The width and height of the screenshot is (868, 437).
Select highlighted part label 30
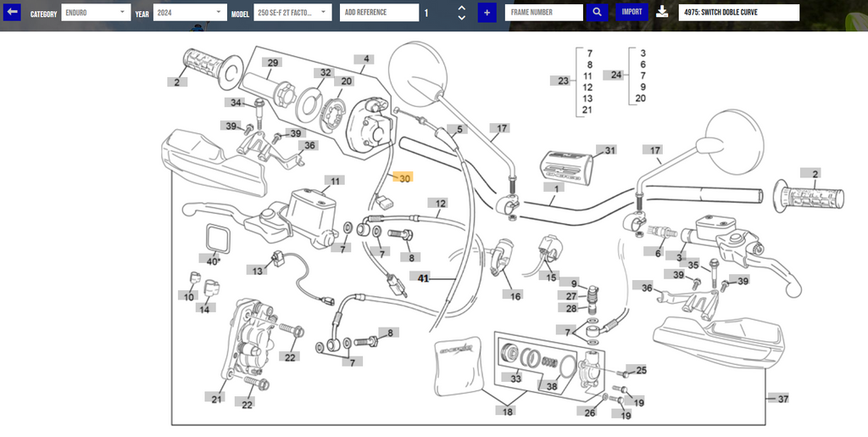click(x=404, y=178)
